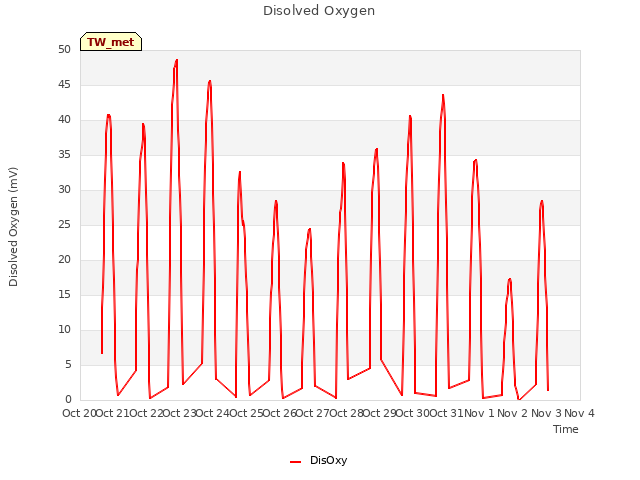This screenshot has width=640, height=480.
Task: Click the 30 y-axis tick label
Action: point(64,189)
